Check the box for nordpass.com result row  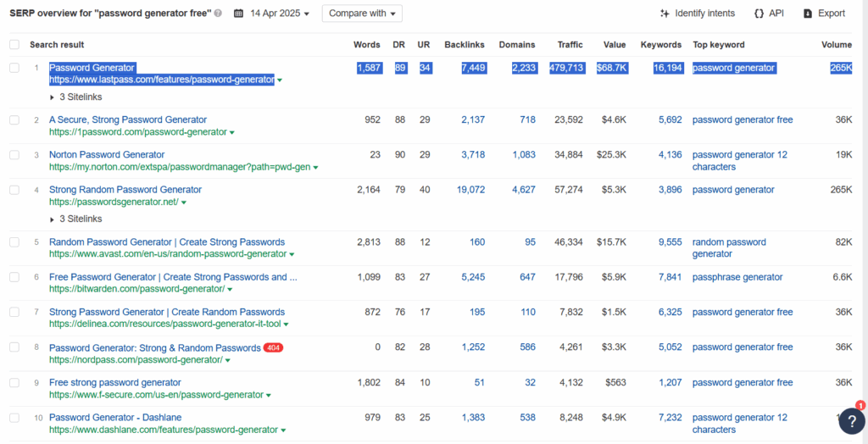pyautogui.click(x=14, y=347)
